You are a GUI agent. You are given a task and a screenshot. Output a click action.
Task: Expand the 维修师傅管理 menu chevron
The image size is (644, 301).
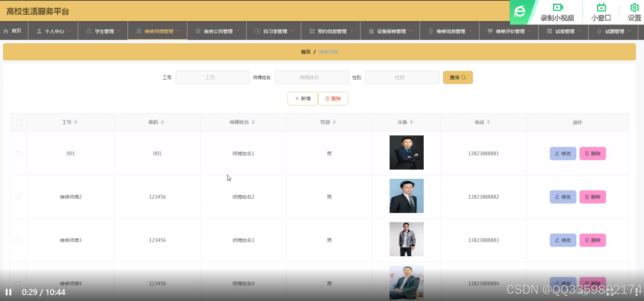(178, 31)
